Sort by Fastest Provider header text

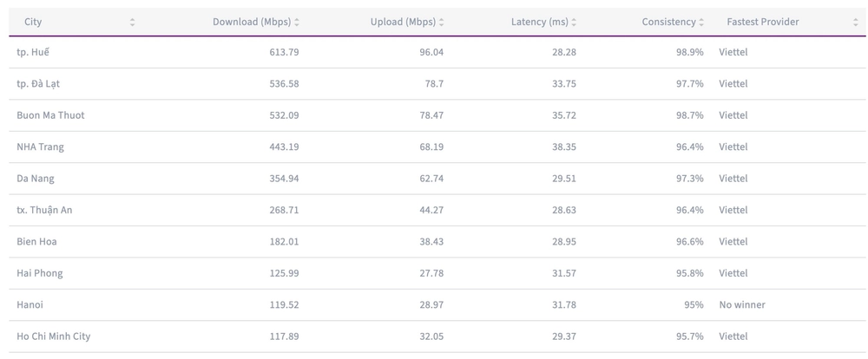[763, 23]
